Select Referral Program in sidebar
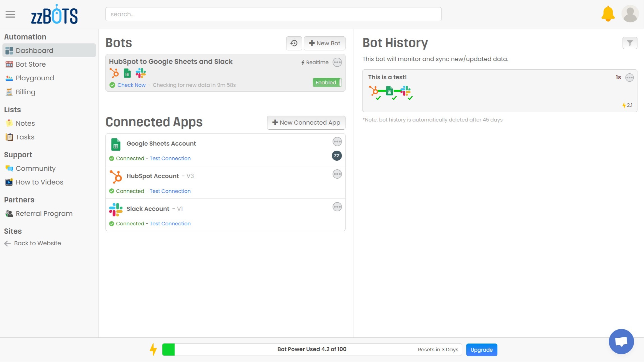The height and width of the screenshot is (362, 644). tap(44, 213)
